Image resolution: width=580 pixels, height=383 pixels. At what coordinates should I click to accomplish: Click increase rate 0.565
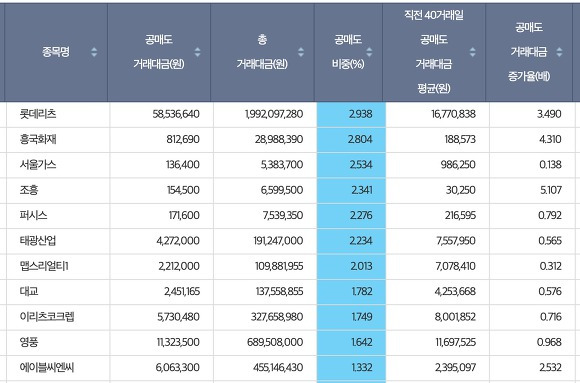point(550,241)
